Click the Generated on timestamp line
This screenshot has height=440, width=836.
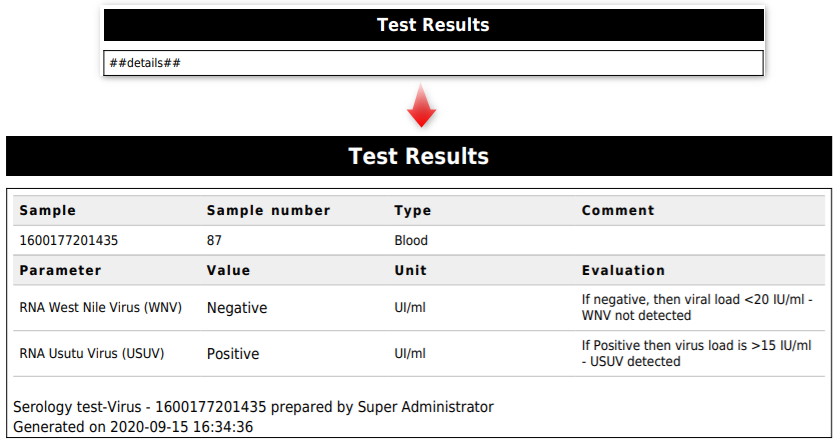(x=133, y=426)
